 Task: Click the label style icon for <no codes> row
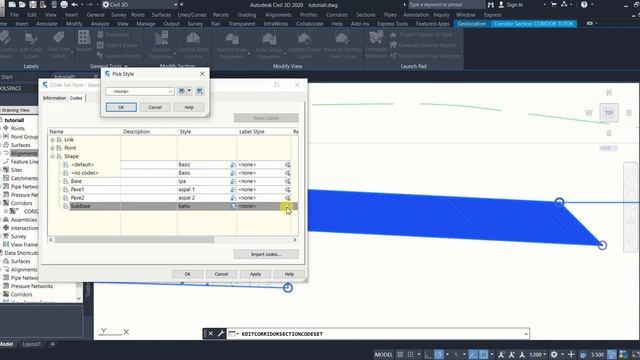click(x=288, y=173)
